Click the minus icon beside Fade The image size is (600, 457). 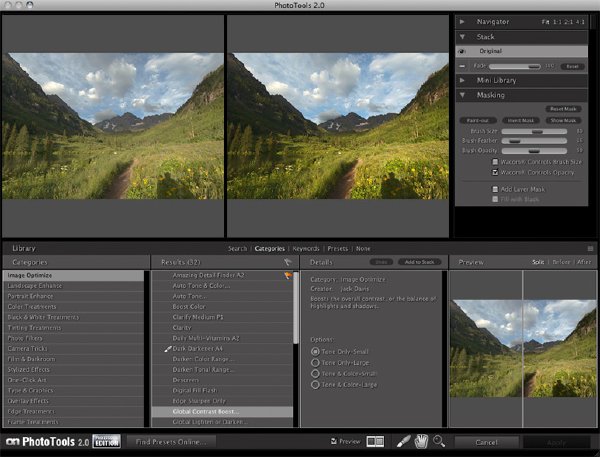(462, 66)
